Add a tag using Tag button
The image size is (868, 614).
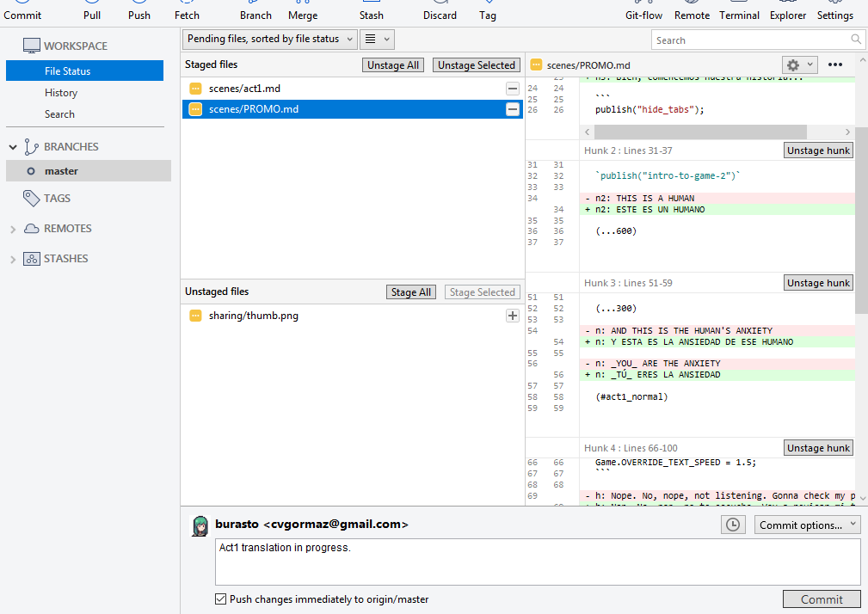pyautogui.click(x=487, y=10)
